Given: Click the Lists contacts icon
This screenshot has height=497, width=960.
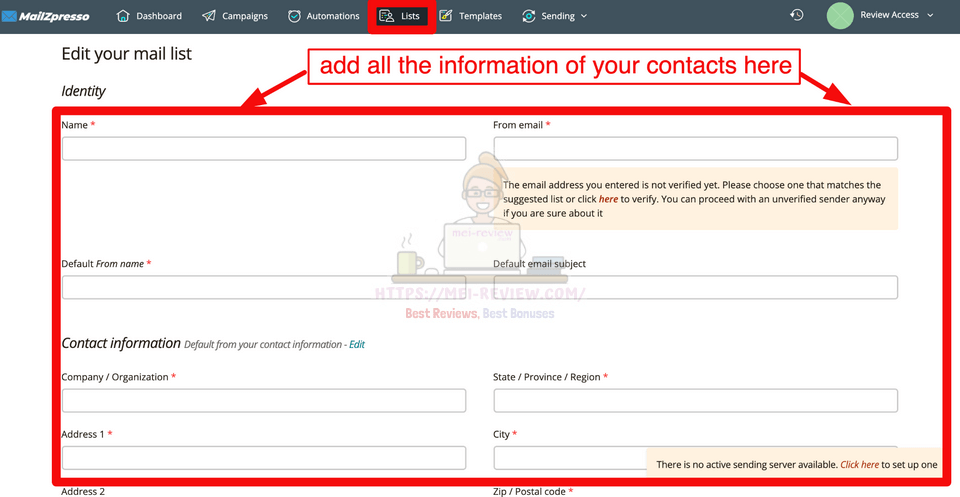Looking at the screenshot, I should pos(387,16).
